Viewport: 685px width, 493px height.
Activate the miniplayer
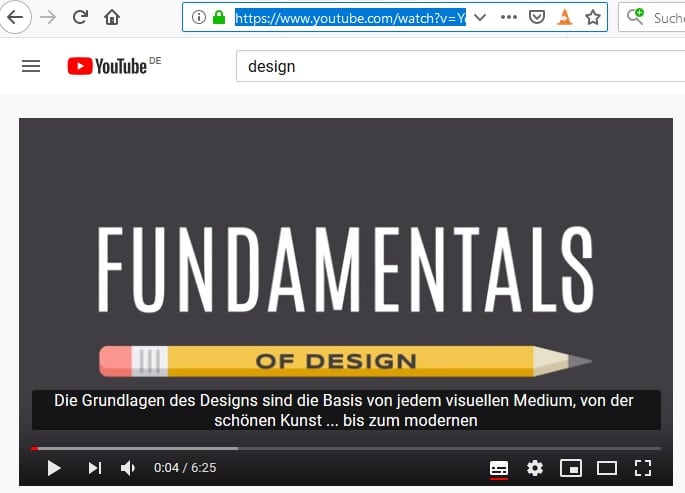[x=570, y=468]
